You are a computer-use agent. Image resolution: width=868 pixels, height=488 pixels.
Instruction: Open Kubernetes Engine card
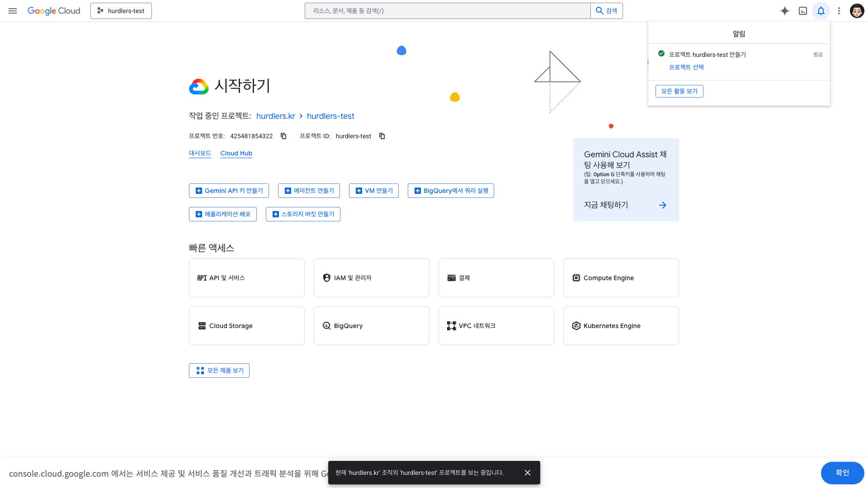click(x=621, y=326)
